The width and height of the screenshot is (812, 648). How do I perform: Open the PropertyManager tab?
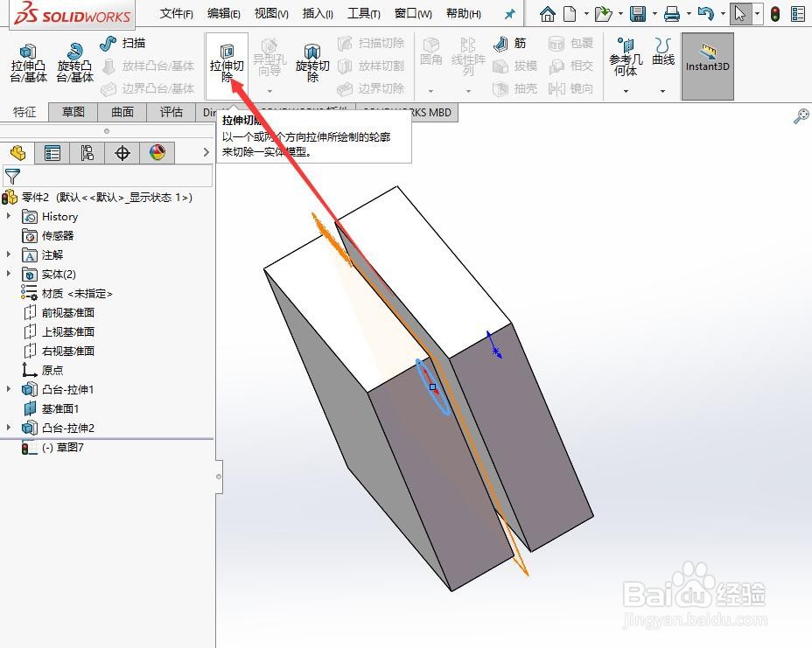coord(52,153)
